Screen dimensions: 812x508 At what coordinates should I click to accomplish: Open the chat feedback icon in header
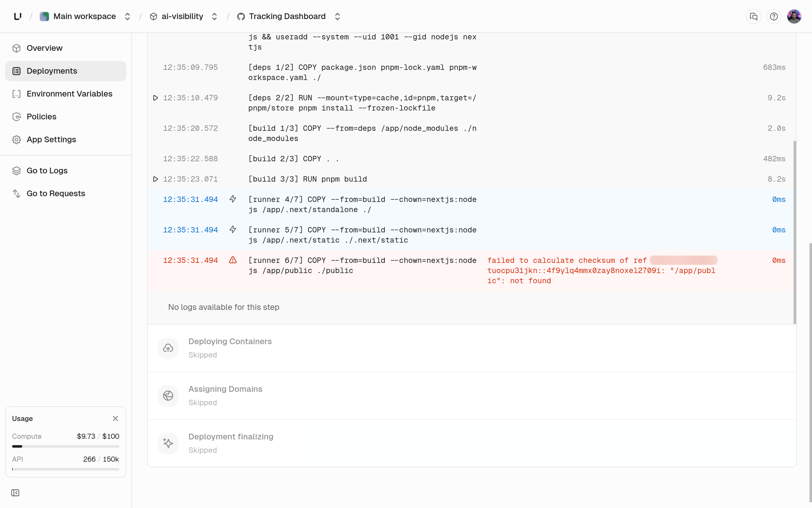[753, 17]
